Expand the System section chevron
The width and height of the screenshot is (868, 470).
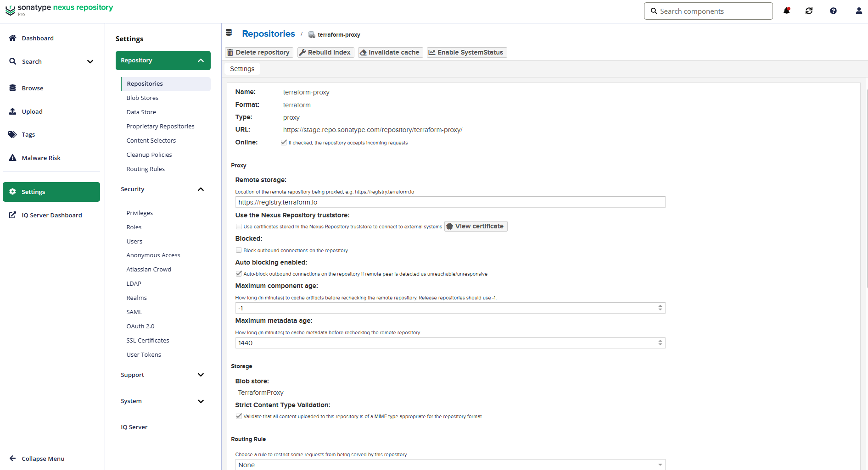(201, 401)
